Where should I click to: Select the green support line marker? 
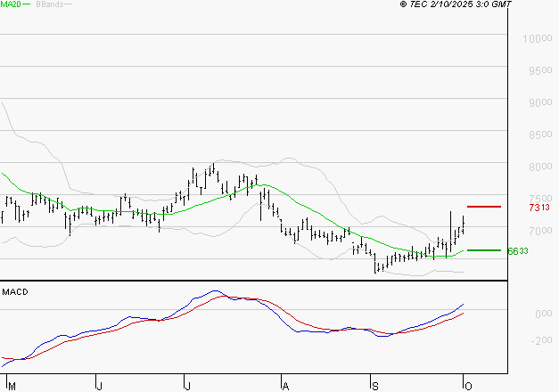(x=484, y=250)
